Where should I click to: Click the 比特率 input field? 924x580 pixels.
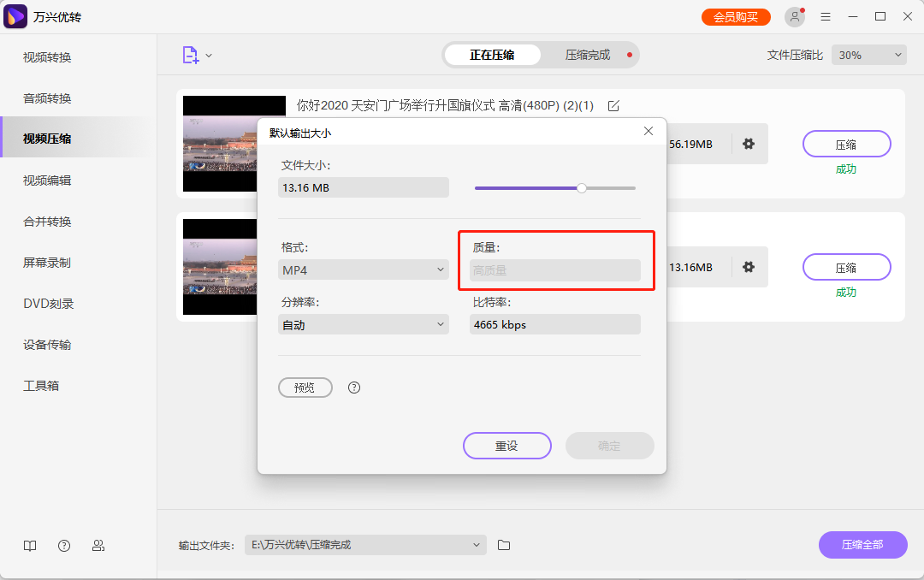tap(554, 324)
